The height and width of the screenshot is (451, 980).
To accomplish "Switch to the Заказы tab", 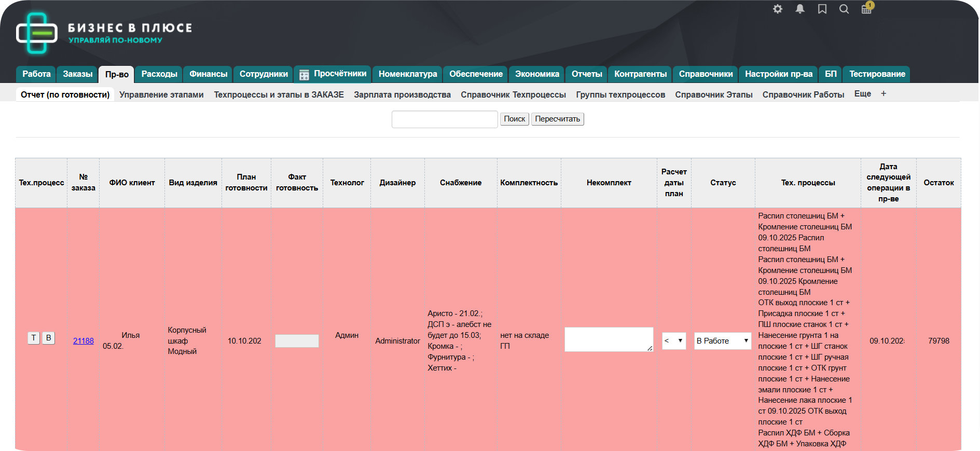I will pyautogui.click(x=78, y=74).
